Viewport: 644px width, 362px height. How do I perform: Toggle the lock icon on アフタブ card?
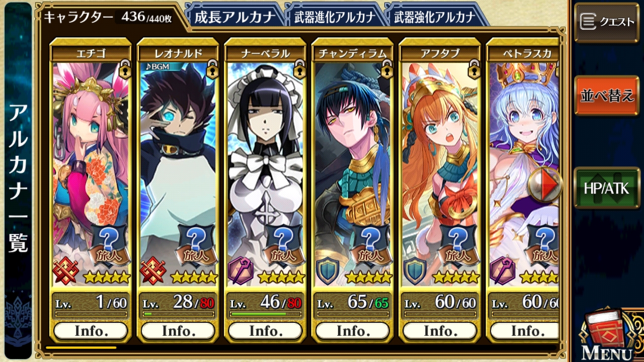pos(474,70)
